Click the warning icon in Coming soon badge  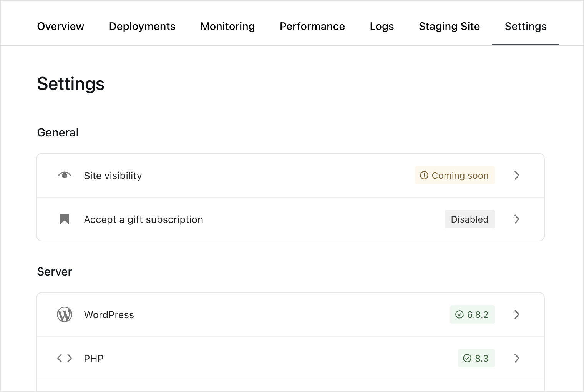[424, 175]
